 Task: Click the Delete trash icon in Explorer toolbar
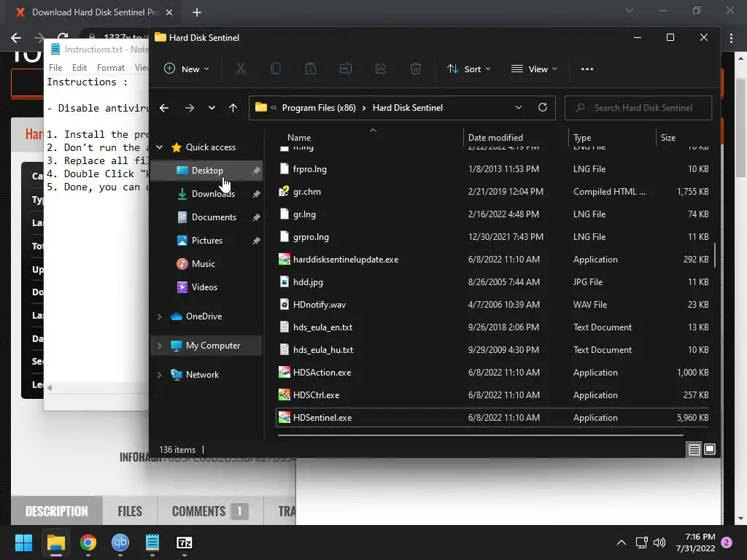(x=415, y=69)
